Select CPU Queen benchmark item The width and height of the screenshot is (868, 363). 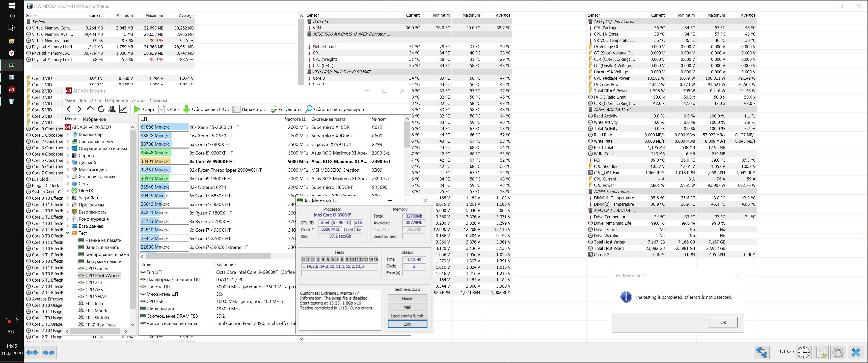96,268
